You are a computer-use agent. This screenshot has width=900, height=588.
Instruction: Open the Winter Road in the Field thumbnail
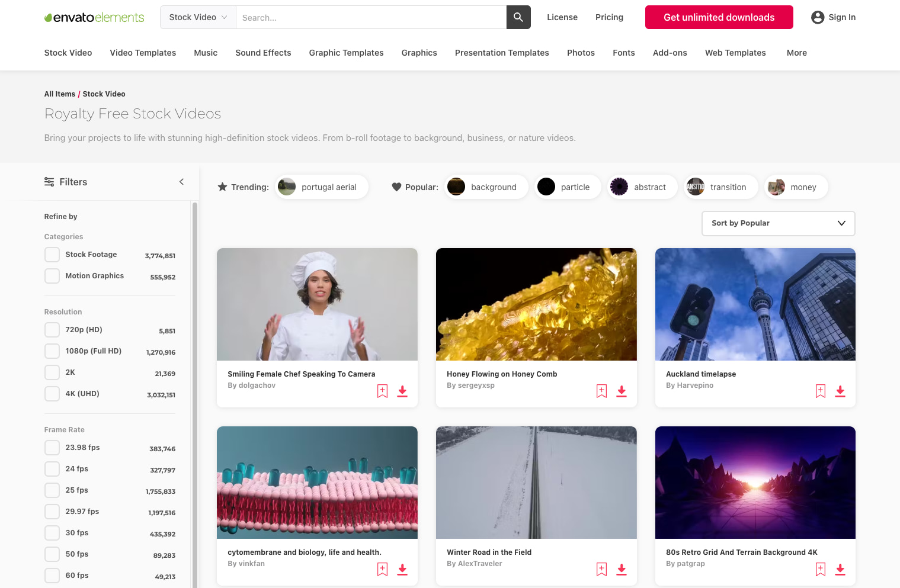(536, 482)
